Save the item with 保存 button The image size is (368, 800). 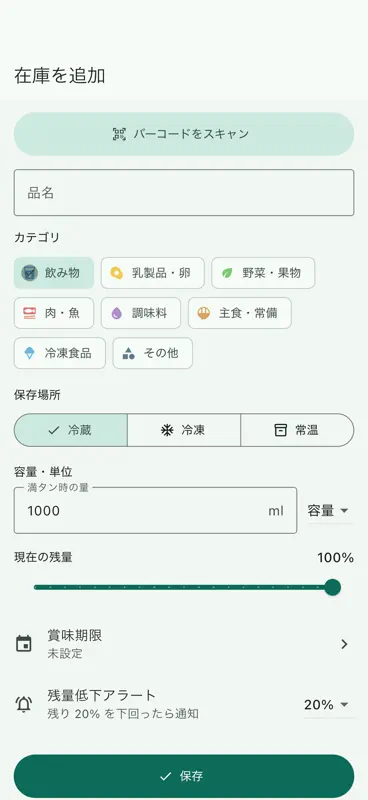coord(184,776)
